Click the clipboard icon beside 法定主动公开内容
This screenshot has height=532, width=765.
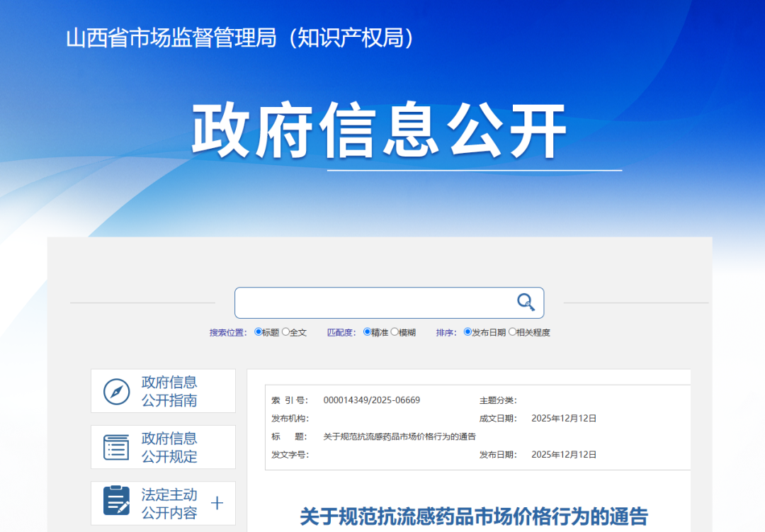click(117, 500)
